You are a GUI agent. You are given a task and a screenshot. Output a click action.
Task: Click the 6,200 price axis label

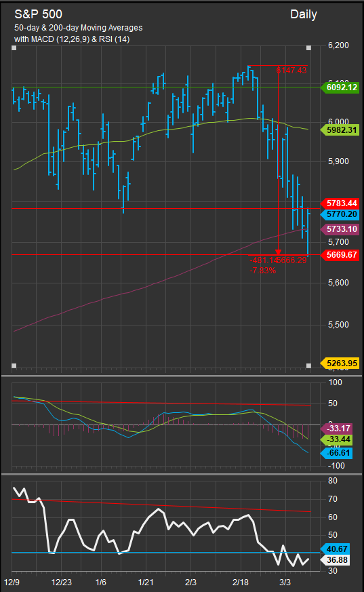click(338, 45)
